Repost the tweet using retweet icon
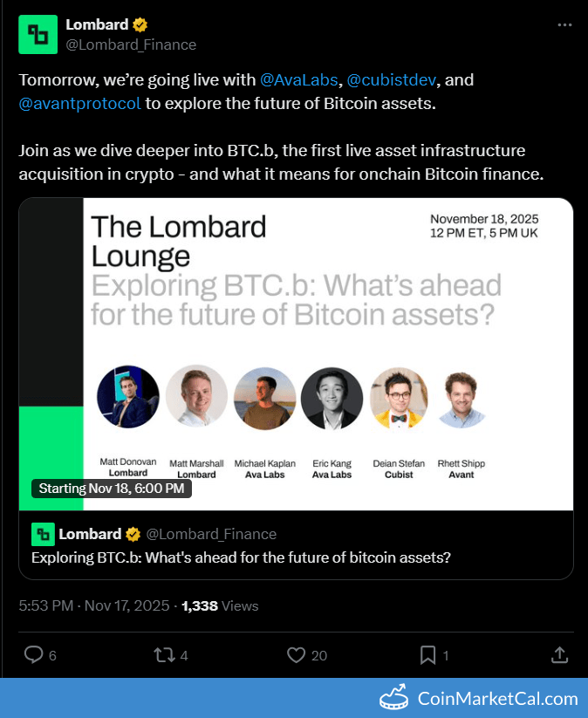The image size is (588, 718). tap(163, 654)
